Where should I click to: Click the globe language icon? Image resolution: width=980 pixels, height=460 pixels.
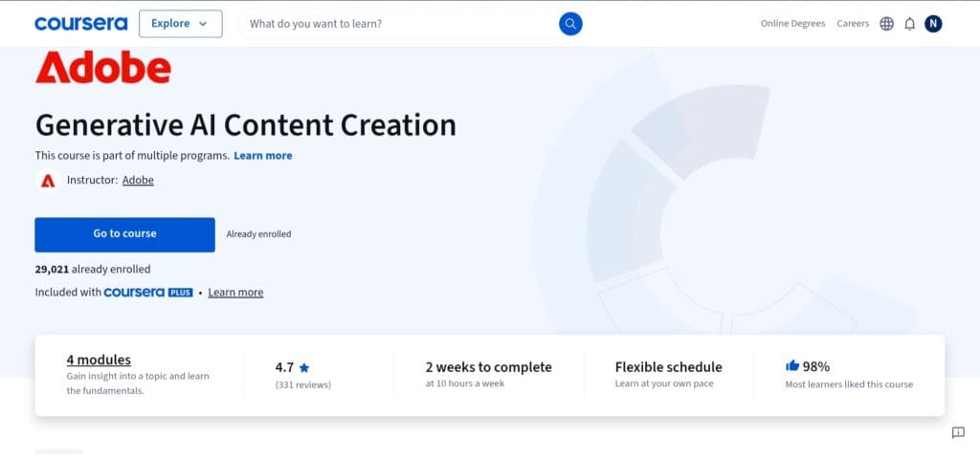pos(886,24)
